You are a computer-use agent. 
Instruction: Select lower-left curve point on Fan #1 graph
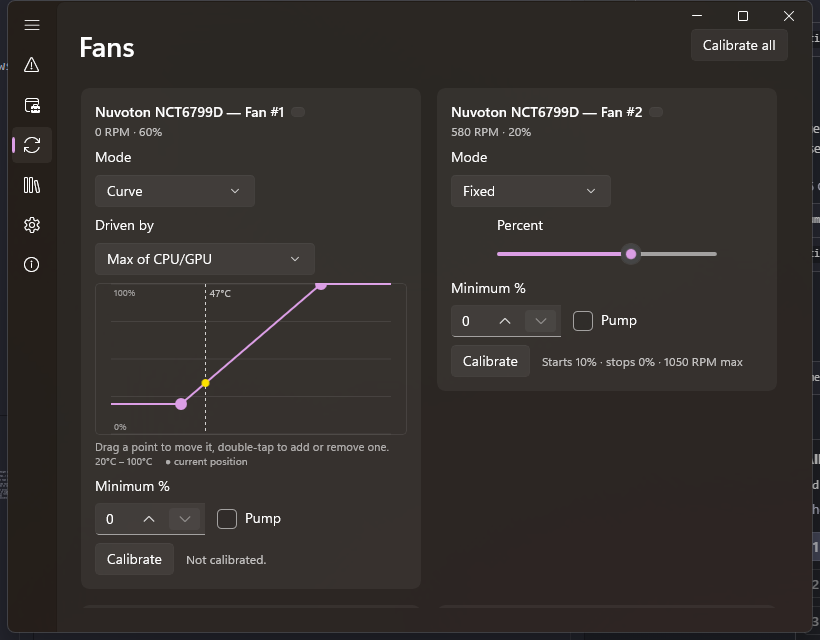tap(181, 404)
